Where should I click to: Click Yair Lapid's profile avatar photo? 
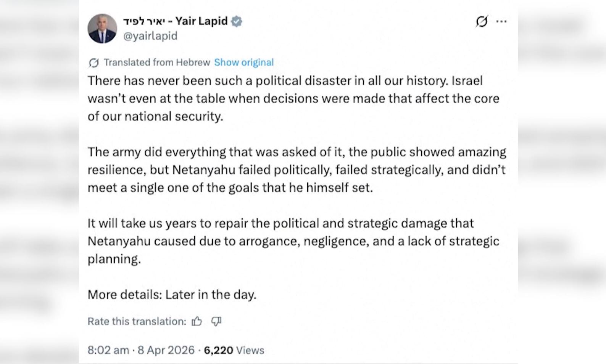102,29
